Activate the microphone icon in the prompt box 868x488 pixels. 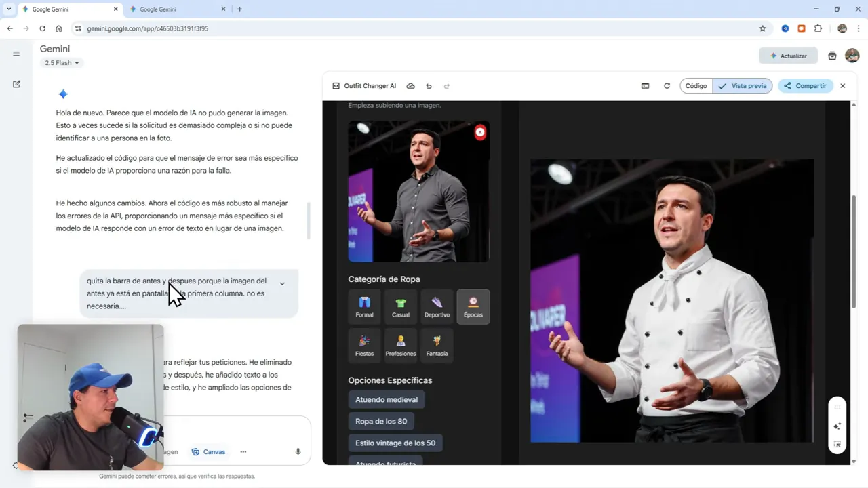pos(297,451)
